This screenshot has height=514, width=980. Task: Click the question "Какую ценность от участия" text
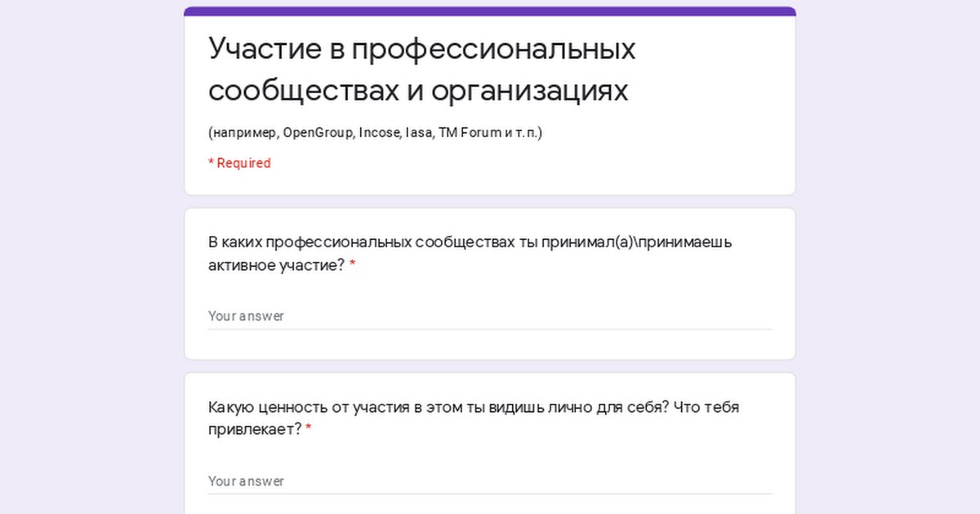[474, 418]
